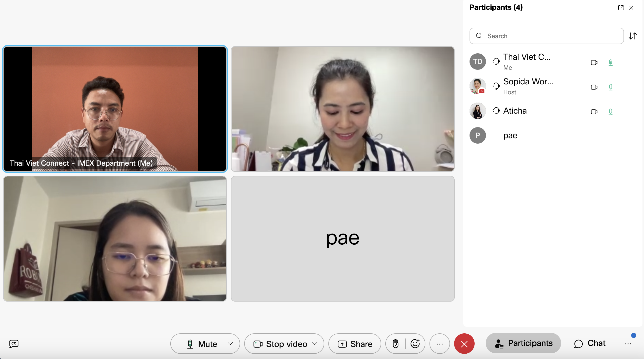This screenshot has height=359, width=644.
Task: Click Sopida's camera icon in list
Action: tap(594, 87)
